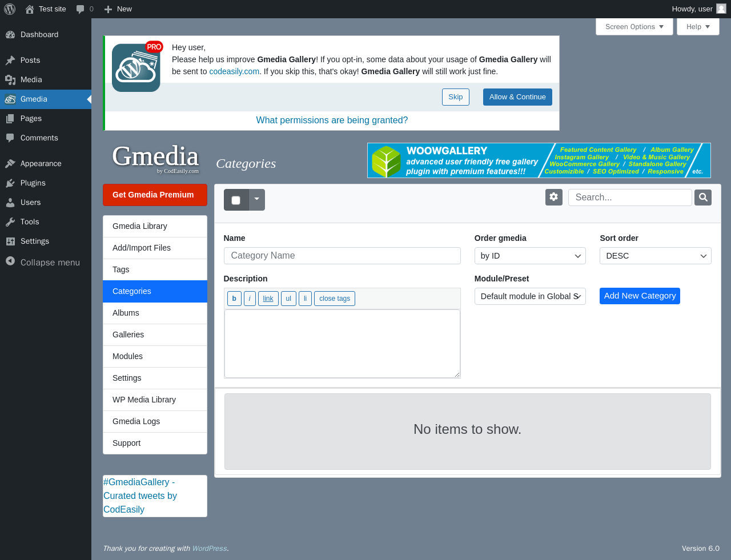The width and height of the screenshot is (731, 560).
Task: Click the Gmedia sidebar icon
Action: 10,99
